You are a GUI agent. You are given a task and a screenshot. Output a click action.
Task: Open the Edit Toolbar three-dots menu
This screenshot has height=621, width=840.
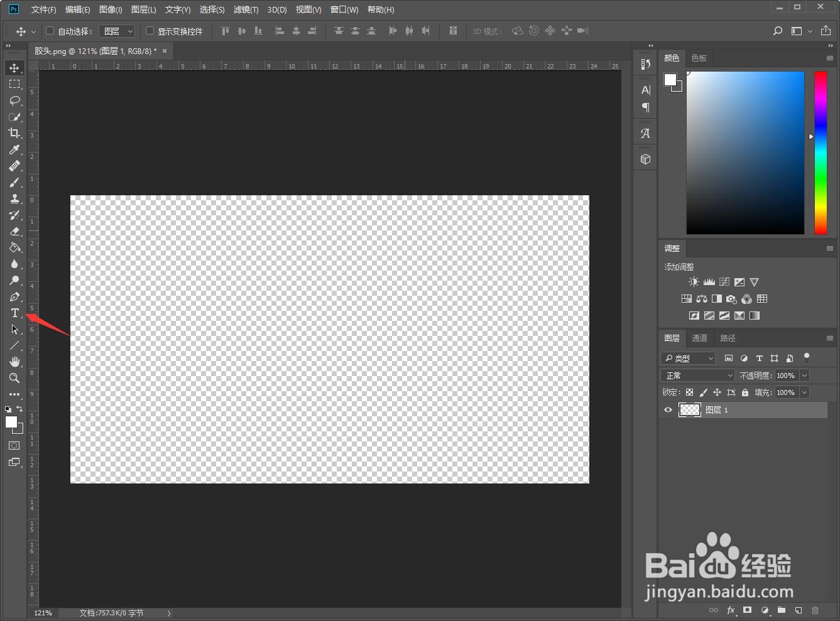[x=14, y=394]
